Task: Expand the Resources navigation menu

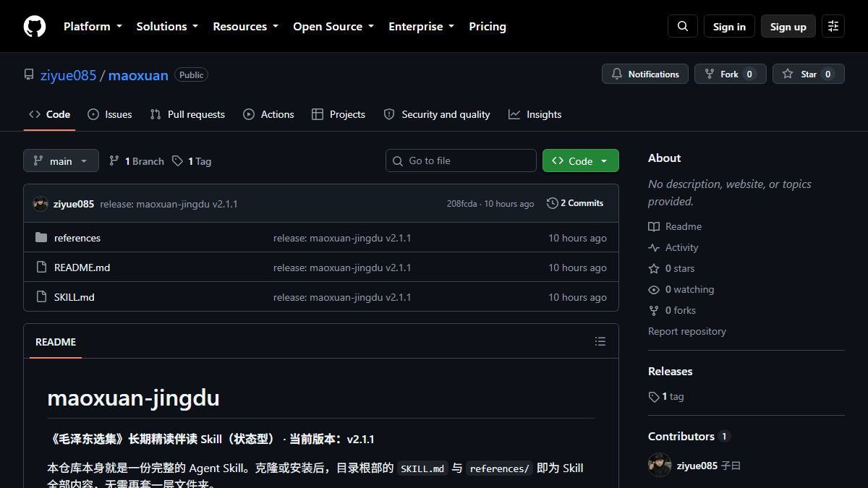Action: [246, 27]
